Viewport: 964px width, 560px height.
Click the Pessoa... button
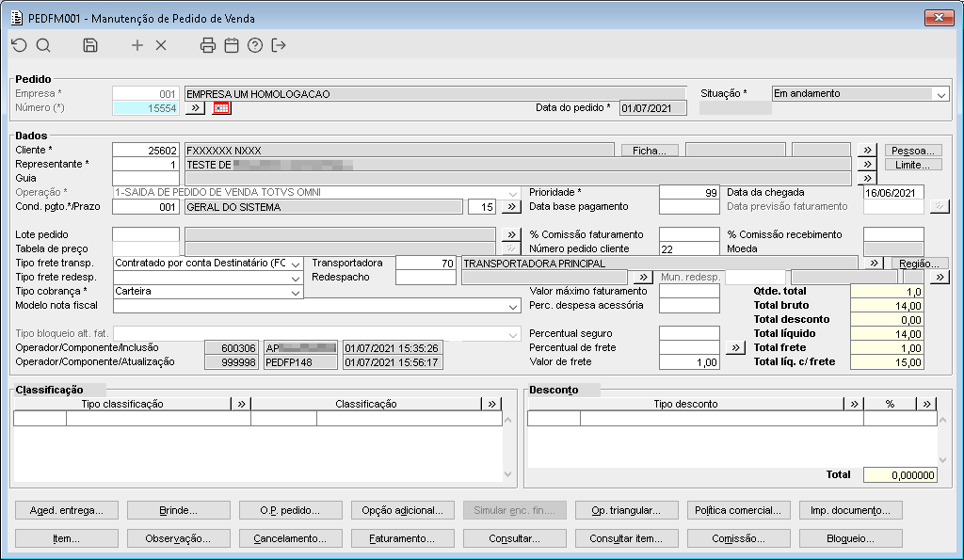coord(912,150)
